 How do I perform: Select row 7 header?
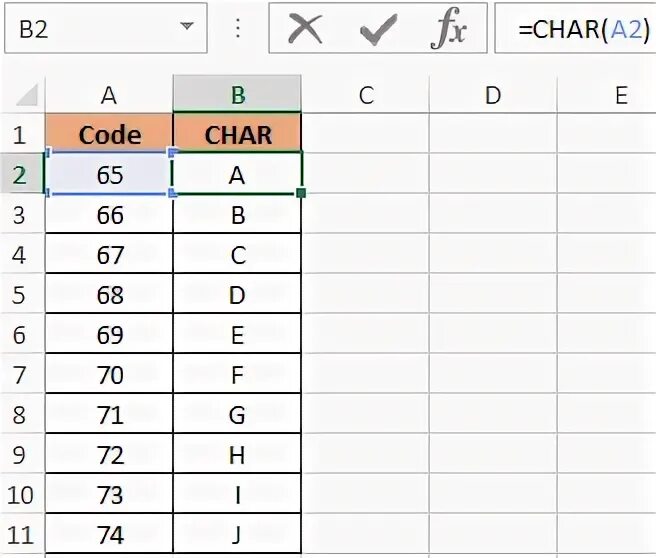[x=22, y=373]
